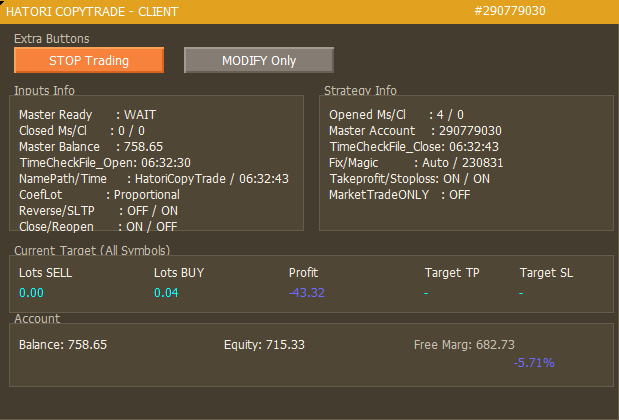Click the Lots BUY value 0.04
619x420 pixels.
point(166,292)
